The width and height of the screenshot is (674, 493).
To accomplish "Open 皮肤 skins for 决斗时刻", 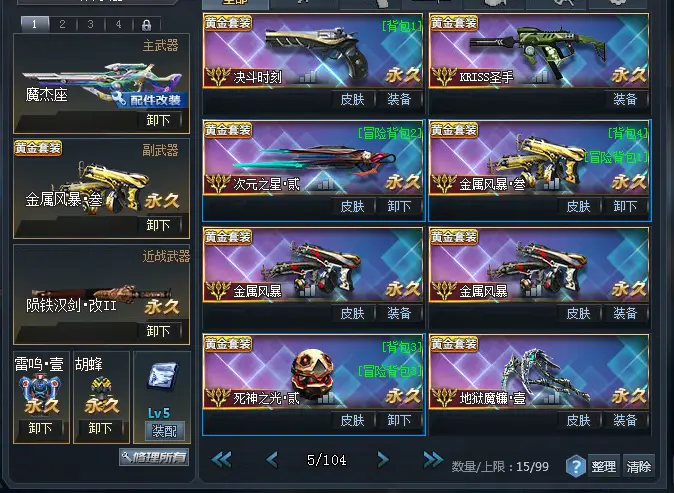I will tap(352, 99).
